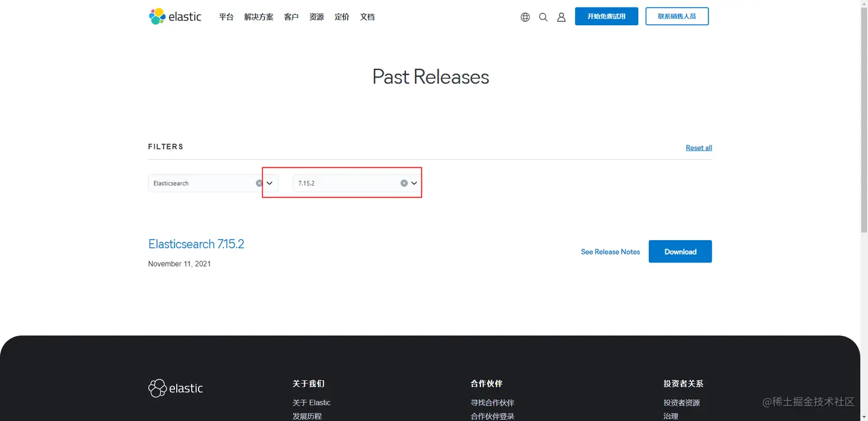Open 合作伙伴登录 footer link
868x421 pixels.
(x=493, y=416)
